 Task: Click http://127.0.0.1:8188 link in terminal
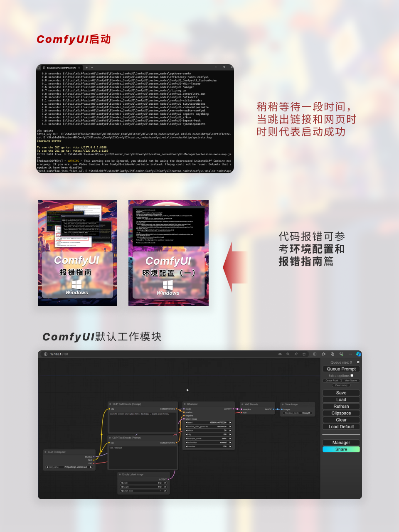[89, 148]
